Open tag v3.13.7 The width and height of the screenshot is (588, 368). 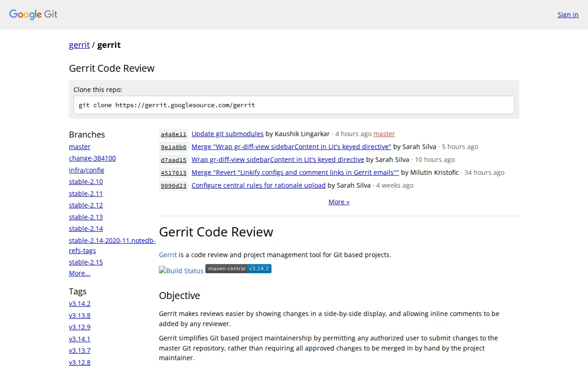point(79,351)
